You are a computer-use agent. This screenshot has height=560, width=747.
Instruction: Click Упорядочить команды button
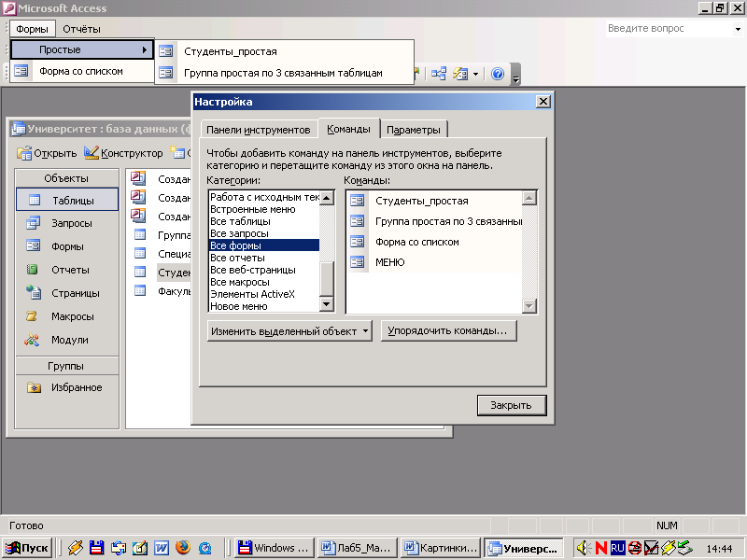coord(449,330)
